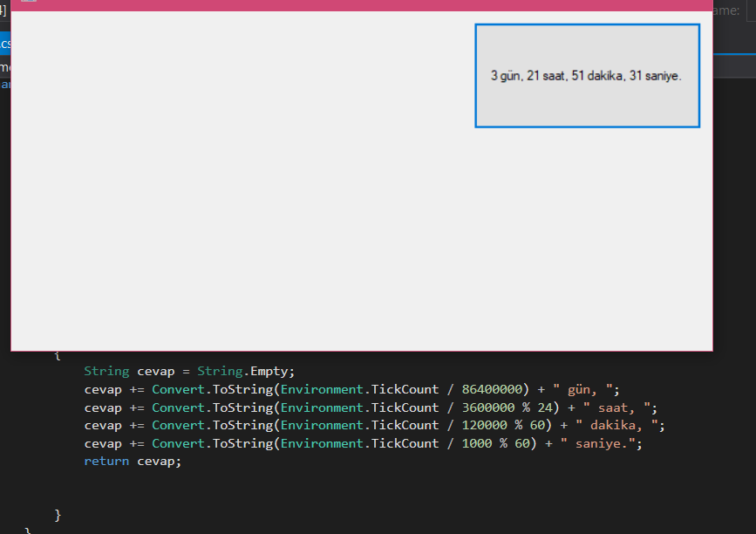Place cursor on the number 120000
This screenshot has height=534, width=756.
coord(485,425)
